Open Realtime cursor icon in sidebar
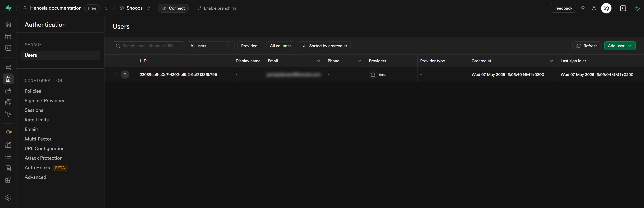Image resolution: width=644 pixels, height=208 pixels. pos(8,114)
